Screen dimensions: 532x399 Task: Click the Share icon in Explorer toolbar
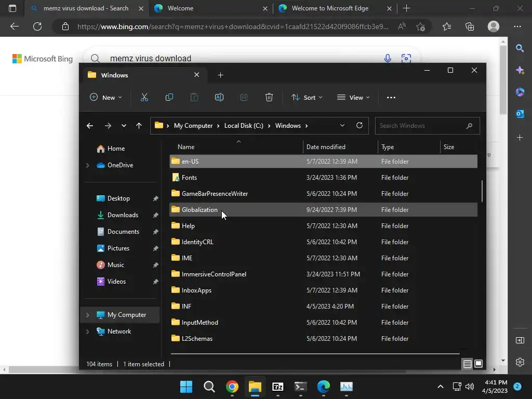[x=244, y=97]
